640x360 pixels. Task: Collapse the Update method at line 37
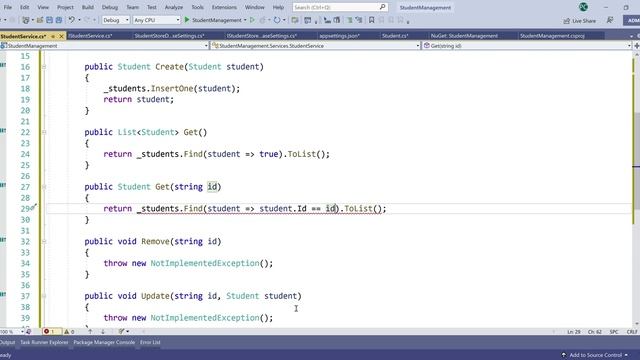[x=44, y=296]
